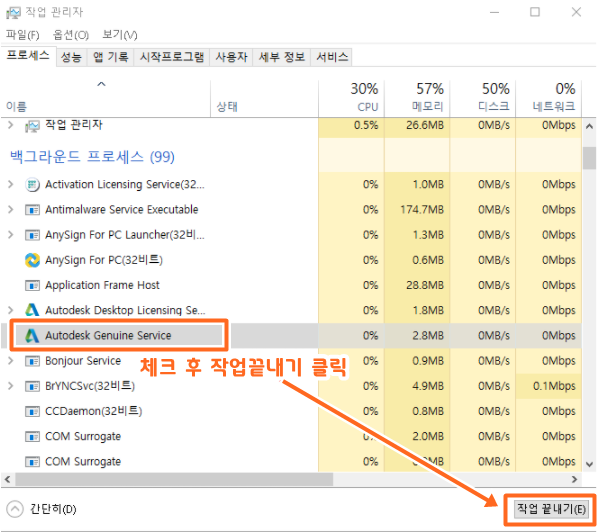The height and width of the screenshot is (532, 600).
Task: Click the 4.9MB memory value
Action: click(428, 386)
